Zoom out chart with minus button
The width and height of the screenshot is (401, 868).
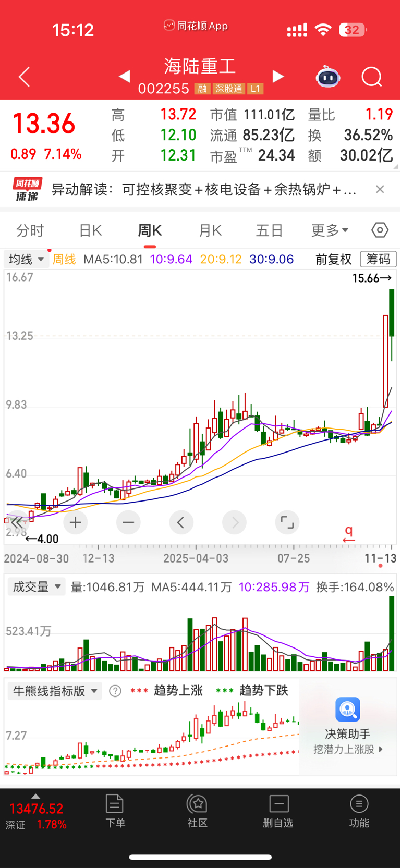[x=128, y=522]
